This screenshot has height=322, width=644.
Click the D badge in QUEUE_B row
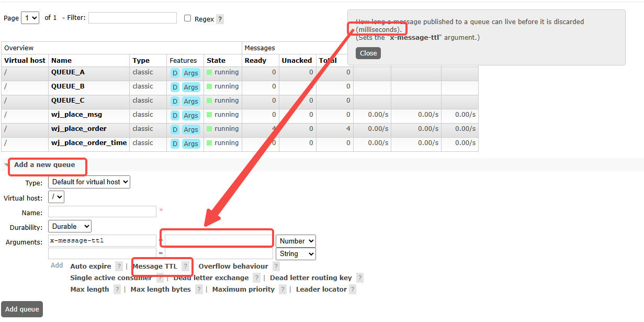tap(175, 87)
